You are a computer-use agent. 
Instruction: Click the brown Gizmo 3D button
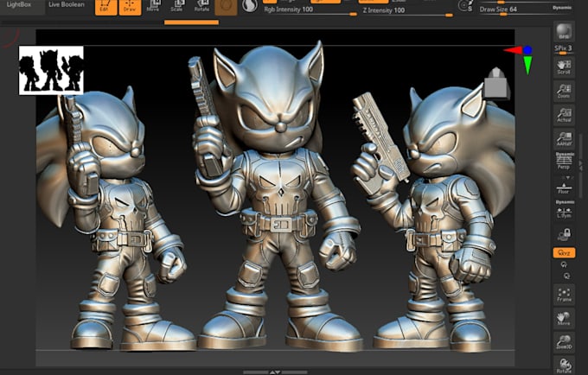(x=226, y=7)
